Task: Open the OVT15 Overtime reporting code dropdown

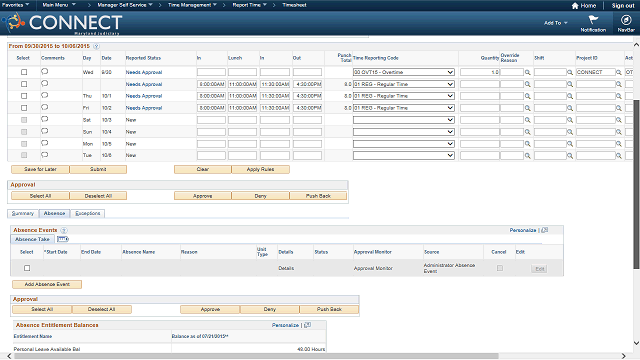Action: pyautogui.click(x=404, y=72)
